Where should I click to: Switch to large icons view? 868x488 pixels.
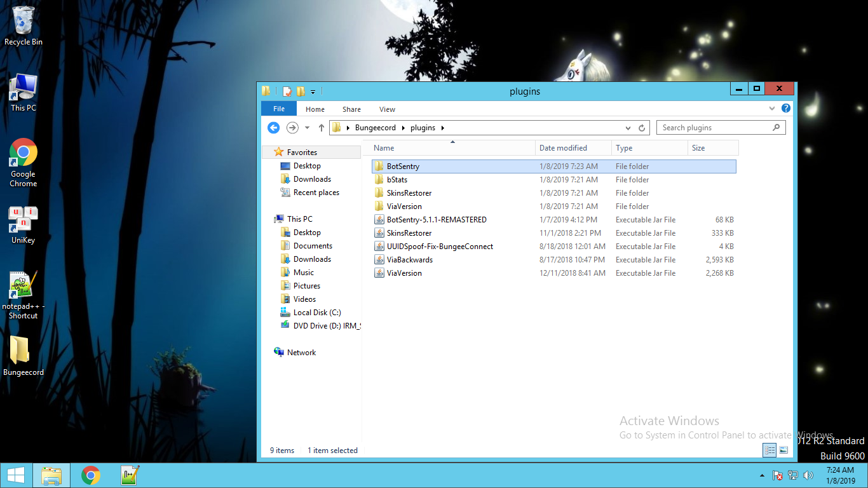point(783,450)
